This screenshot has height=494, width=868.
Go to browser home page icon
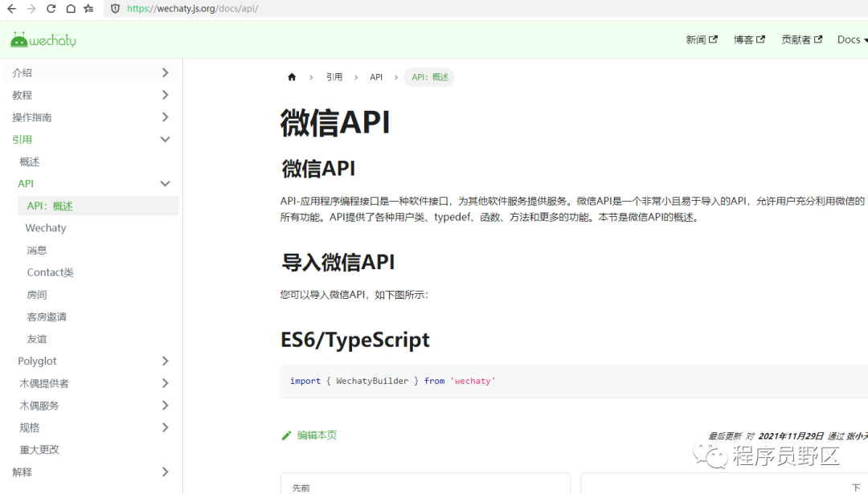(71, 9)
